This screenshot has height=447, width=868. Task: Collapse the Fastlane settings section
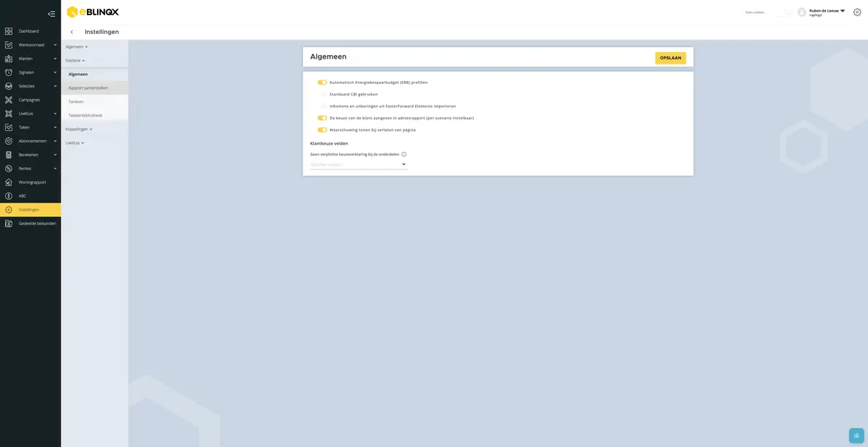75,61
